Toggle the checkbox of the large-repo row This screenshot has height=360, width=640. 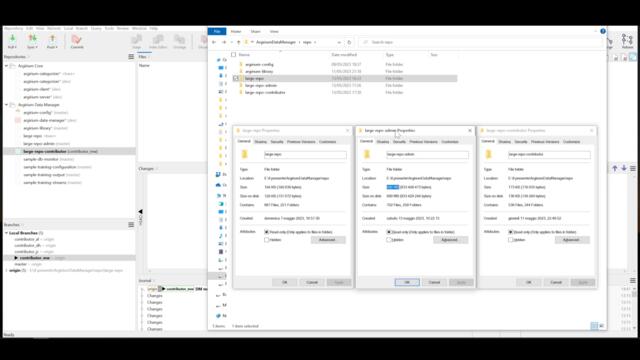click(236, 78)
